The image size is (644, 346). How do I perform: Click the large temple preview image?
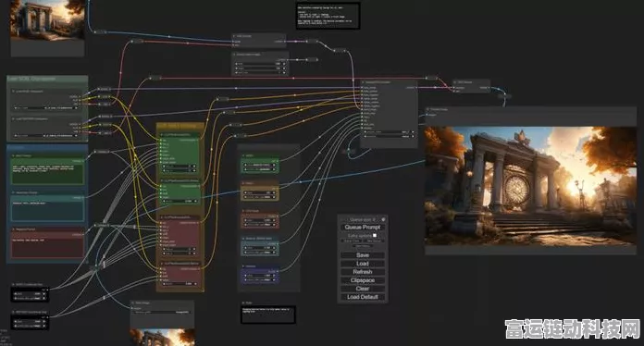point(530,186)
